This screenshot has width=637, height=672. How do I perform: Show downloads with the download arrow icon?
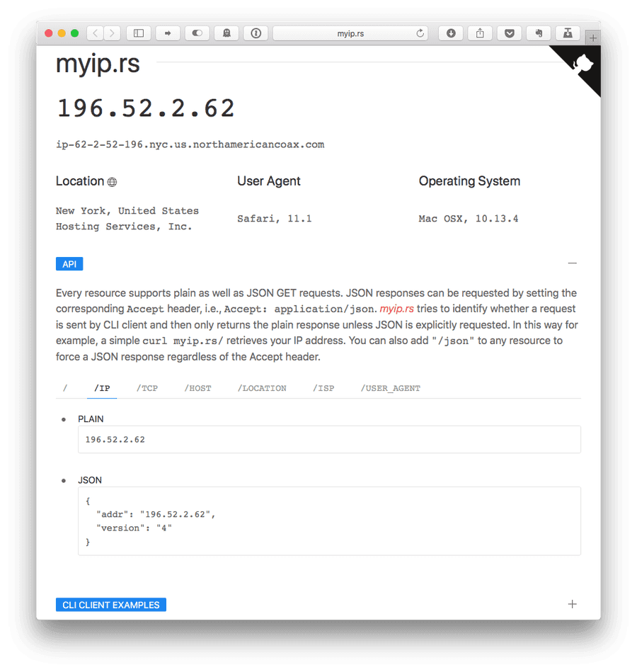coord(451,33)
